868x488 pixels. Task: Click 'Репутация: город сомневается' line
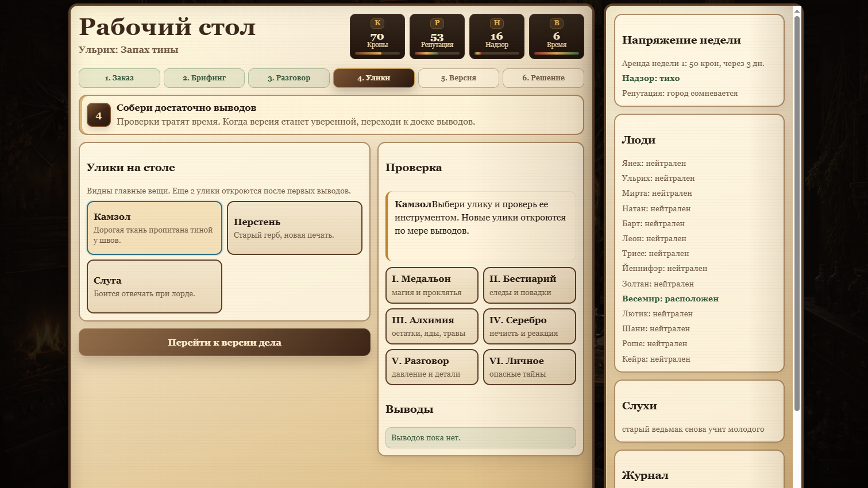click(x=680, y=93)
